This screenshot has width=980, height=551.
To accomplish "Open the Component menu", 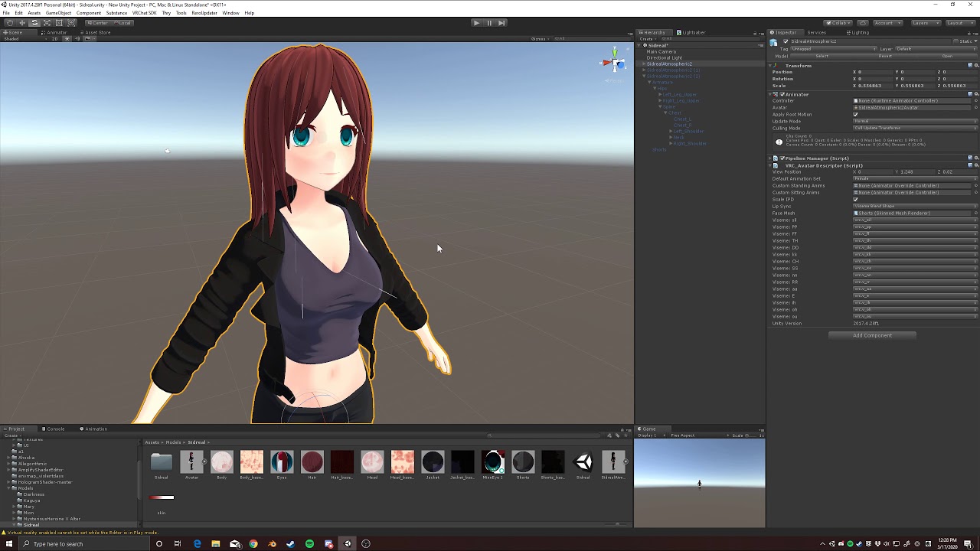I will click(x=89, y=13).
